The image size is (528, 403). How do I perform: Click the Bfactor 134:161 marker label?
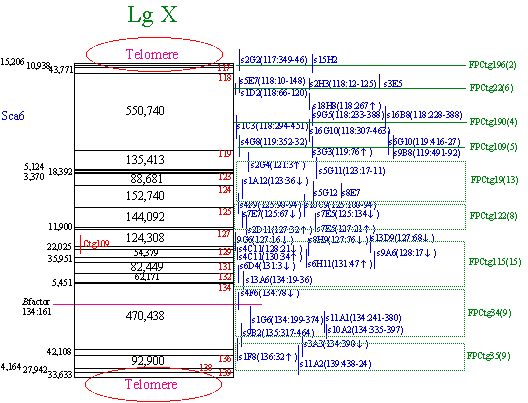(37, 306)
